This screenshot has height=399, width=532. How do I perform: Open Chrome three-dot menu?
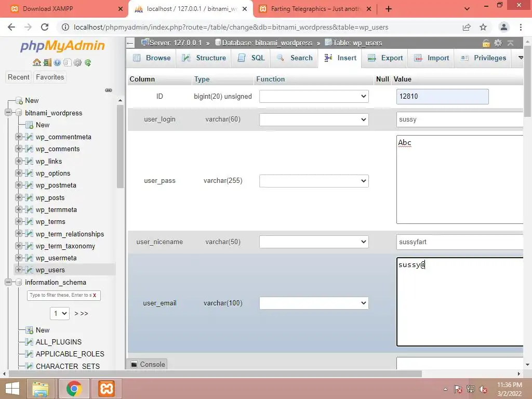pyautogui.click(x=521, y=27)
